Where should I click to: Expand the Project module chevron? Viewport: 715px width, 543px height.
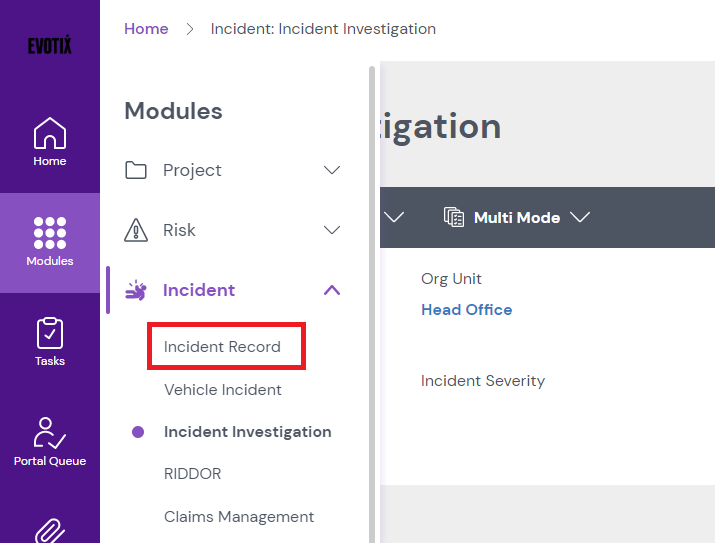tap(333, 170)
